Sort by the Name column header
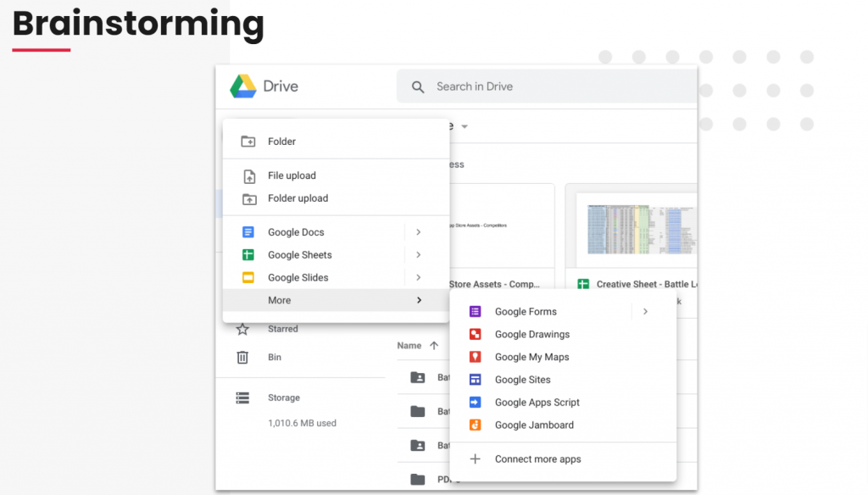Screen dimensions: 868x495 [409, 346]
